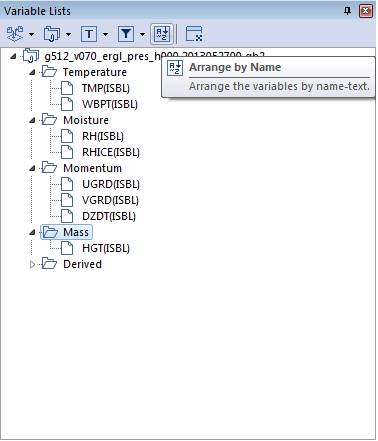Select variable DZDT(ISBL)
This screenshot has width=378, height=441.
tap(109, 216)
